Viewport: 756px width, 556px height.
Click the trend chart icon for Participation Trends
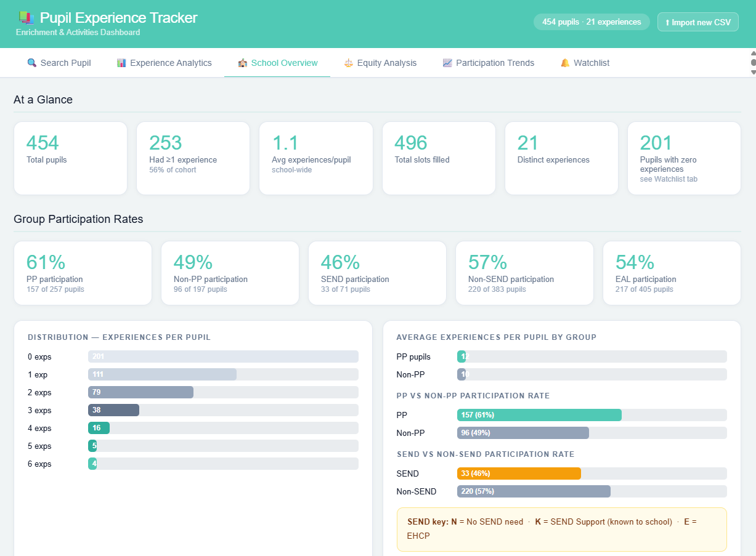tap(447, 63)
